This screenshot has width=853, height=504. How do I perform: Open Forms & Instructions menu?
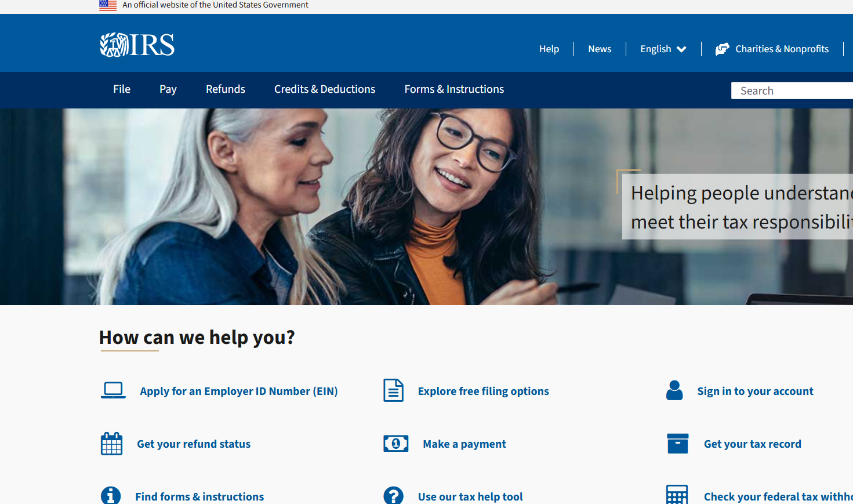[x=454, y=89]
